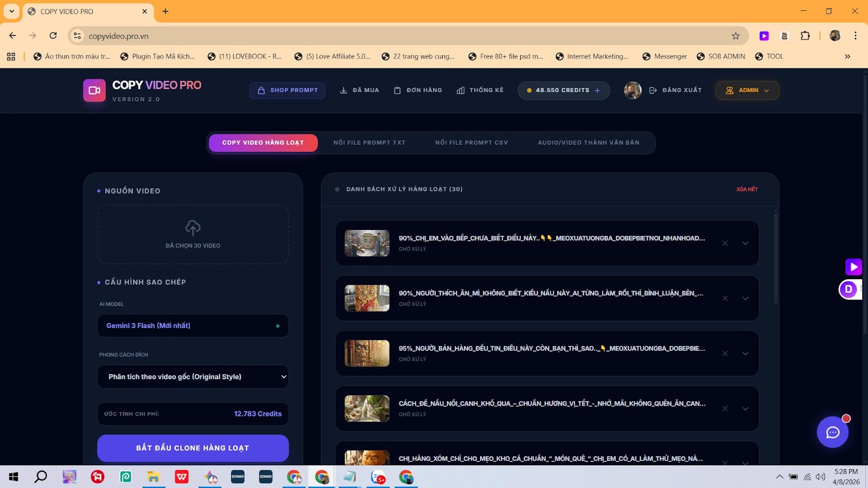Open the tab search dropdown arrow
The width and height of the screenshot is (868, 488).
click(11, 11)
